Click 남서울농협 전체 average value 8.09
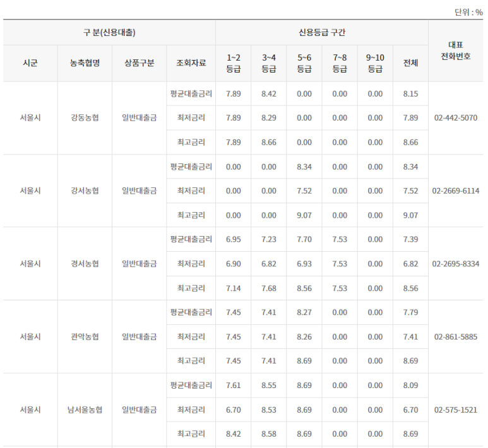This screenshot has width=488, height=448. click(x=411, y=385)
